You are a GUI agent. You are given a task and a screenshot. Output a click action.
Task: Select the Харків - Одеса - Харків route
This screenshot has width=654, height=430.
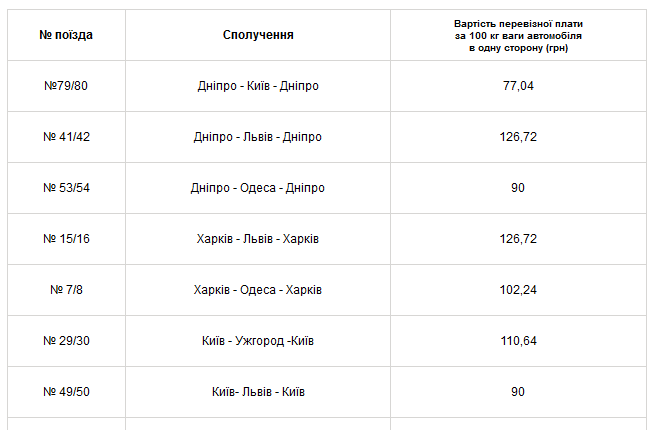coord(258,290)
